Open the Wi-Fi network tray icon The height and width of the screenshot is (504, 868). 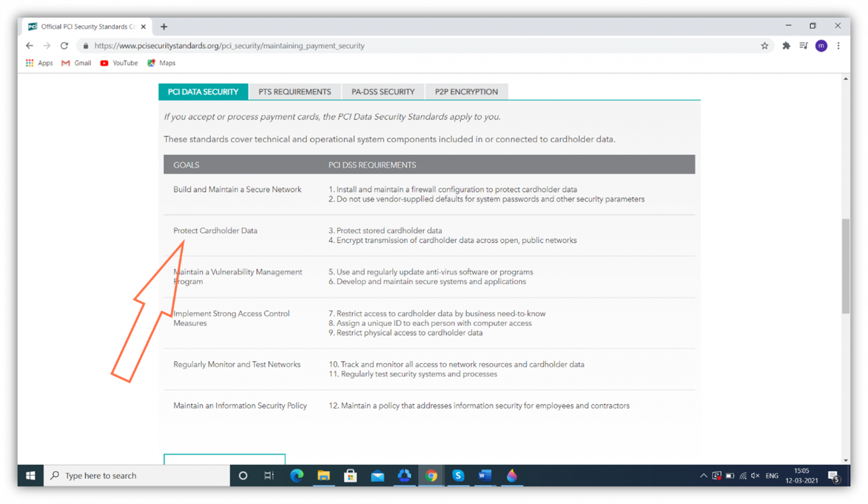(x=743, y=476)
